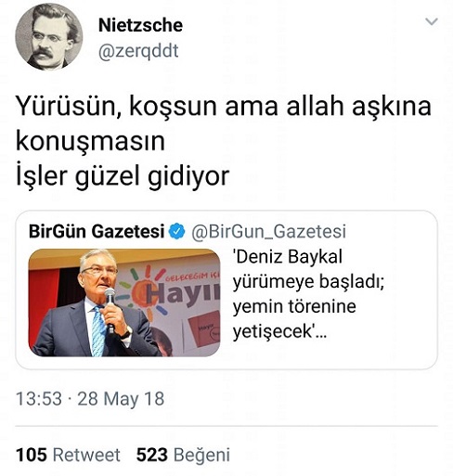Open the Nietzsche display name profile link
The image size is (453, 476).
tap(140, 25)
